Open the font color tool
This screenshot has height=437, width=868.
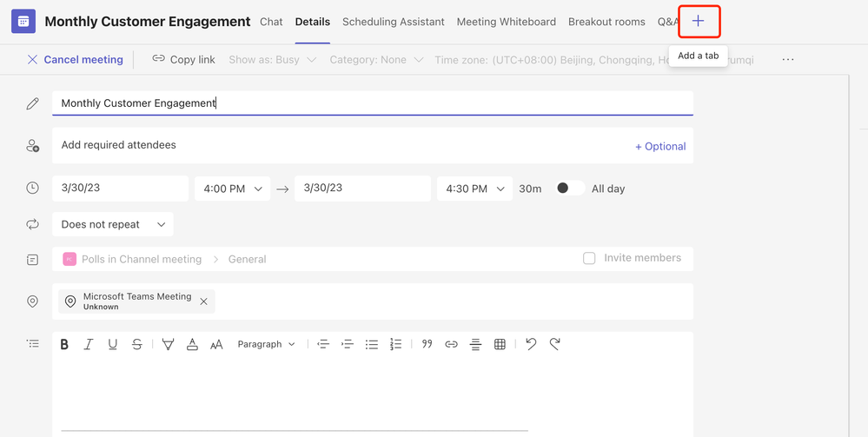pyautogui.click(x=192, y=345)
